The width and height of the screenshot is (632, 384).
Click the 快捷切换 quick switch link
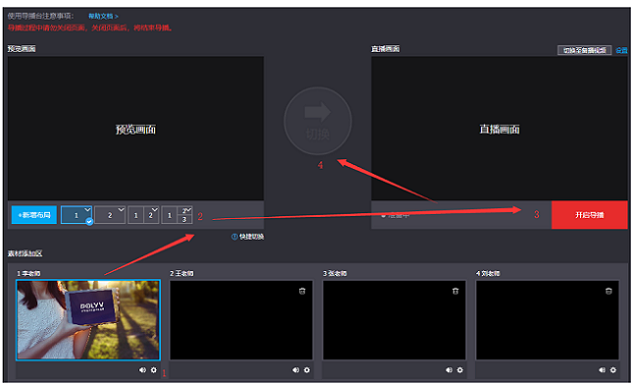tap(248, 237)
